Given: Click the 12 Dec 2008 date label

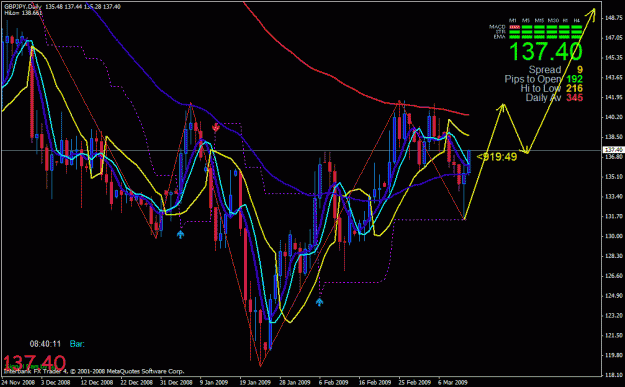Looking at the screenshot, I should (97, 382).
